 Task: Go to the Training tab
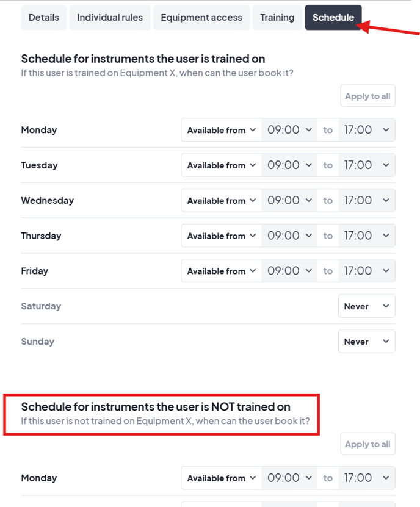point(277,18)
